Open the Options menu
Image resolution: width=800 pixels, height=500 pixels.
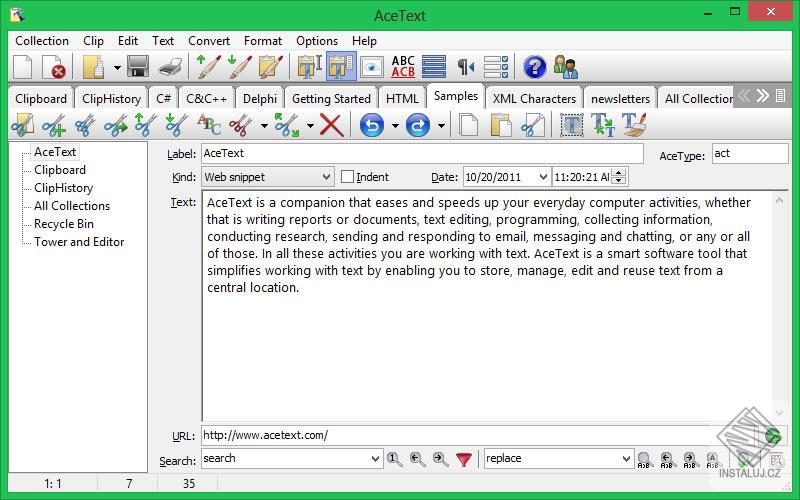(317, 41)
